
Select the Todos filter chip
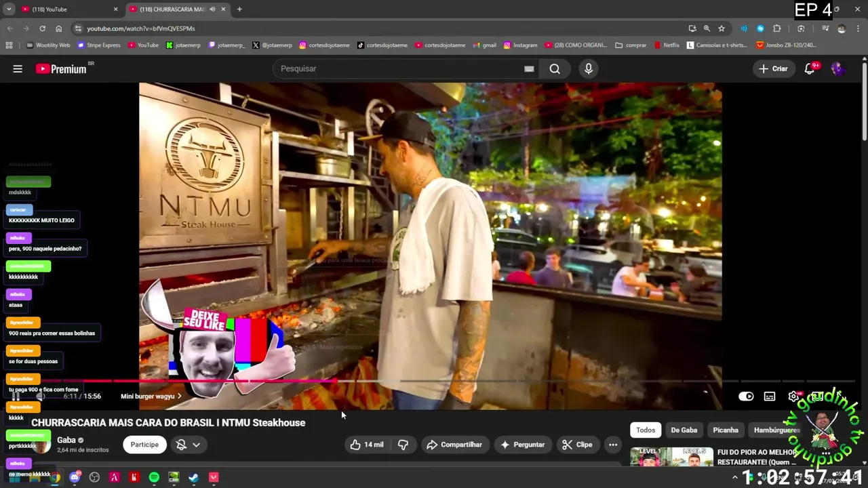646,430
